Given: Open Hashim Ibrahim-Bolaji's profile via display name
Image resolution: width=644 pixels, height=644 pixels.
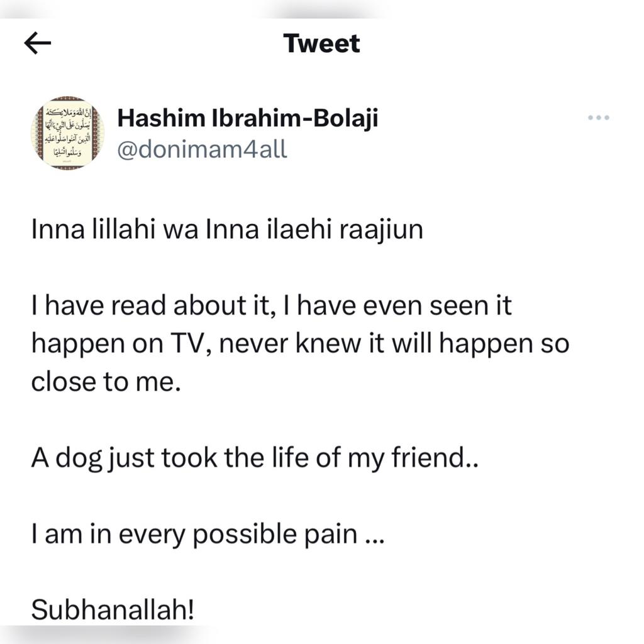Looking at the screenshot, I should [x=248, y=118].
